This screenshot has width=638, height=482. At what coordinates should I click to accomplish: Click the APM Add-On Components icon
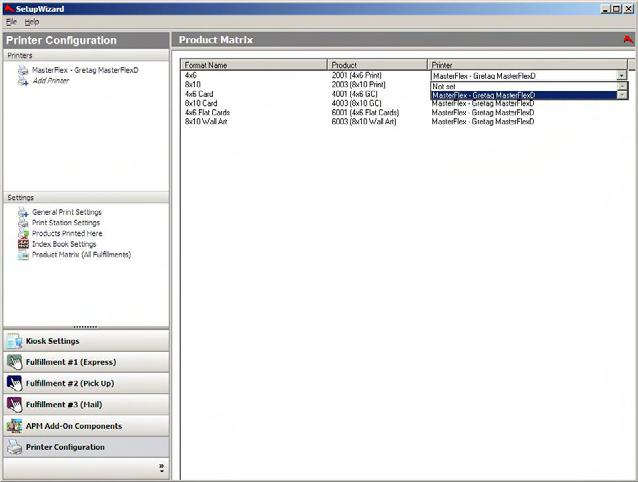point(15,426)
